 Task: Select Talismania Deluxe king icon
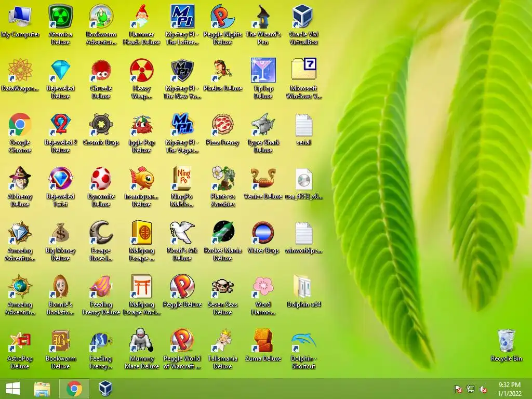click(x=222, y=340)
